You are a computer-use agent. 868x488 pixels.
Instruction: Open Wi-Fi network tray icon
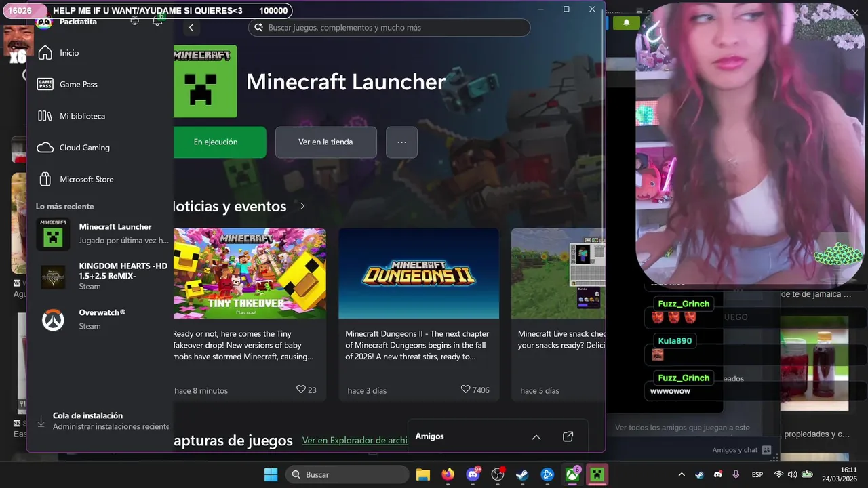pyautogui.click(x=778, y=474)
